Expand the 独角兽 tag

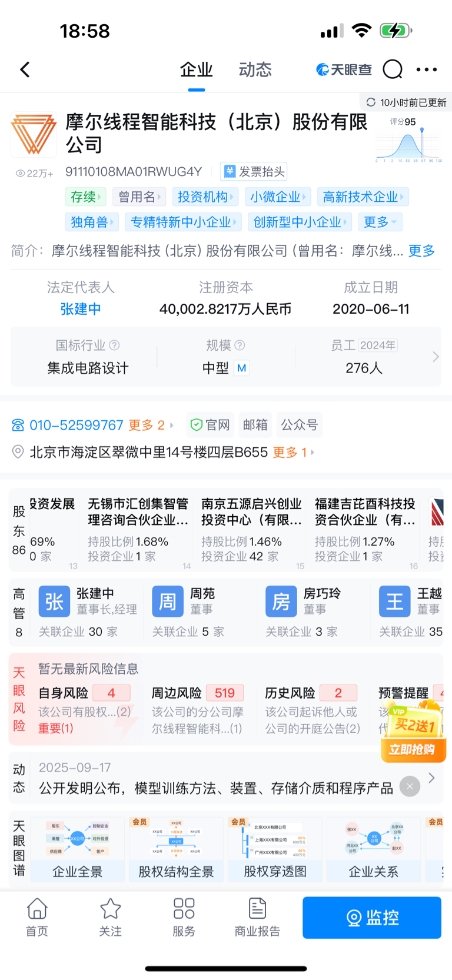pos(92,222)
